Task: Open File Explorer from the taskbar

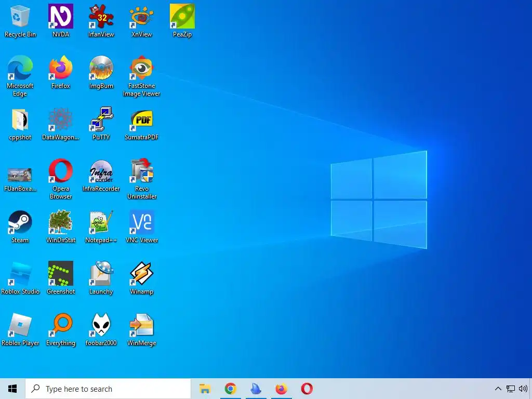Action: pyautogui.click(x=205, y=389)
